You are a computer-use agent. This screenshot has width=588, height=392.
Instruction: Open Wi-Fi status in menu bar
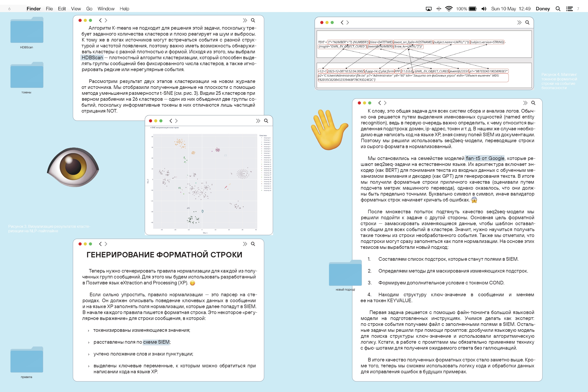449,9
